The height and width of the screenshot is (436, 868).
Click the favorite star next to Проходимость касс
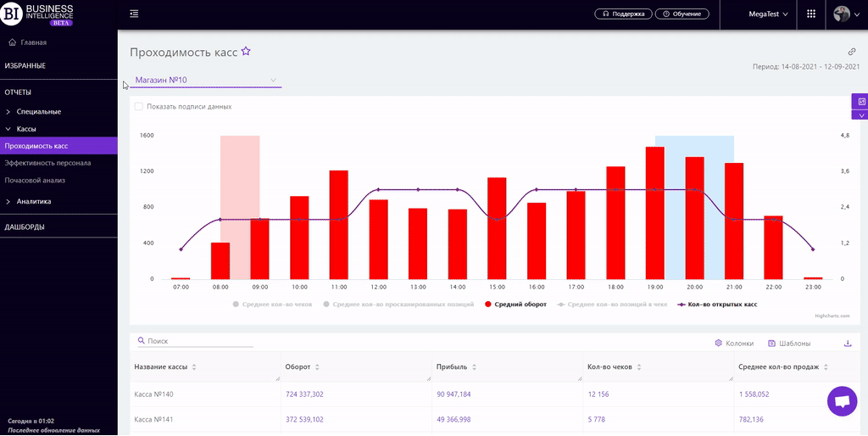[246, 52]
